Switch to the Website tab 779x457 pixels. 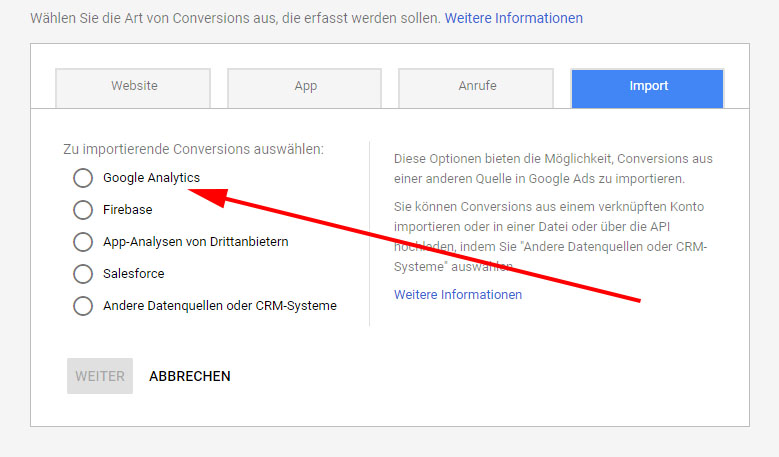click(x=133, y=88)
